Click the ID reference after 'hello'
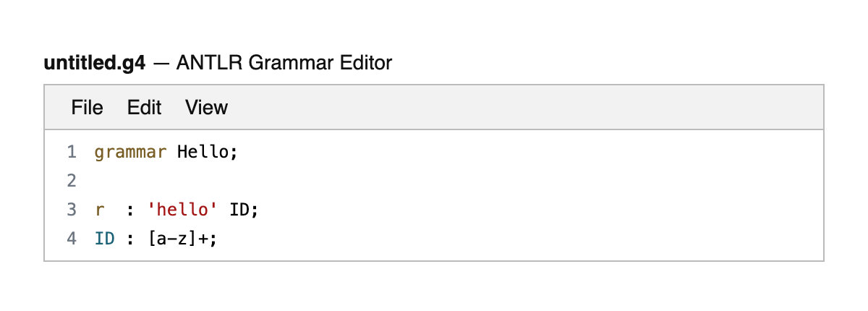 point(240,210)
